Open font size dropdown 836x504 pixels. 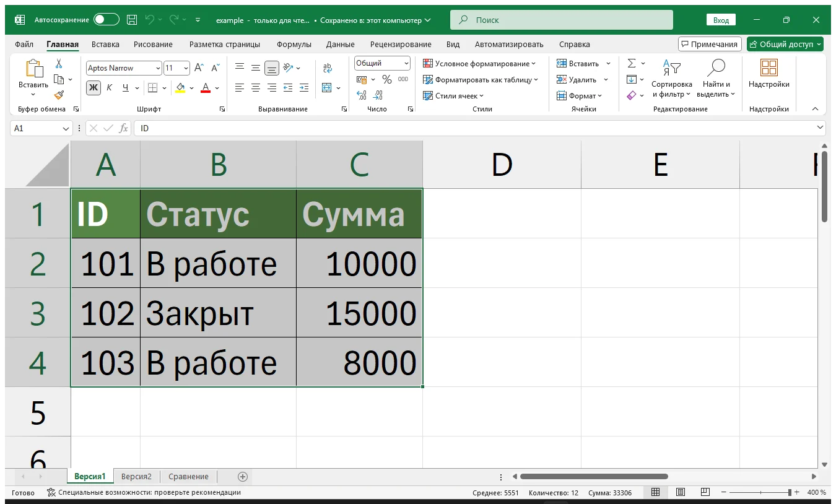coord(186,68)
